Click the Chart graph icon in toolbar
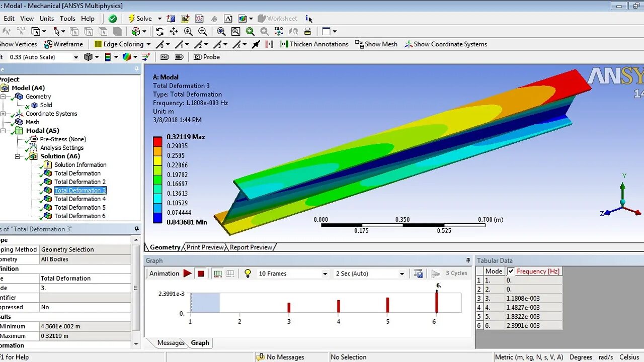Image resolution: width=644 pixels, height=362 pixels. coord(199,19)
